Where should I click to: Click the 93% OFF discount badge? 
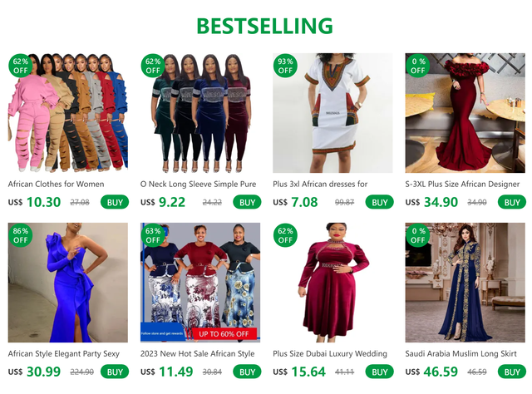(285, 66)
